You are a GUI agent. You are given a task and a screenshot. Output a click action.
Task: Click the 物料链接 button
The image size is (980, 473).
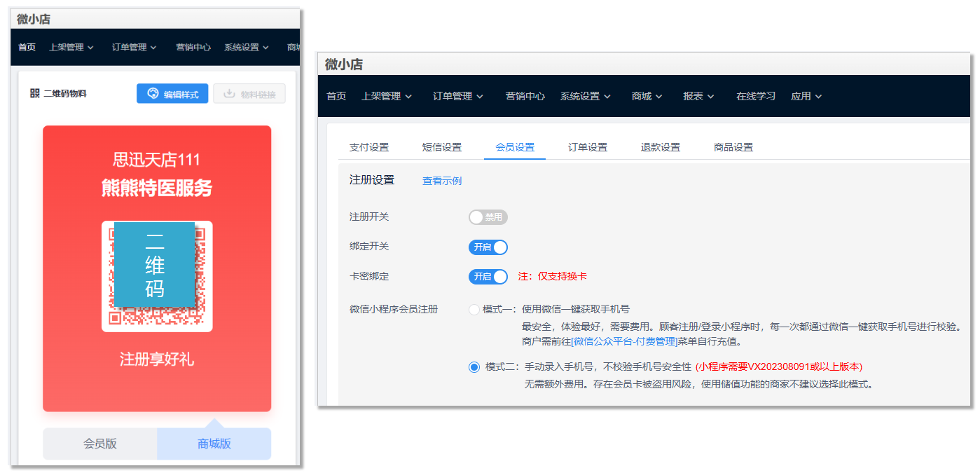pos(249,94)
